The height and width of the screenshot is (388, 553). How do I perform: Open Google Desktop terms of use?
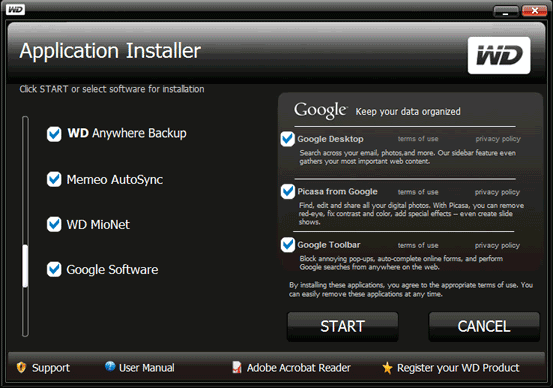[418, 139]
